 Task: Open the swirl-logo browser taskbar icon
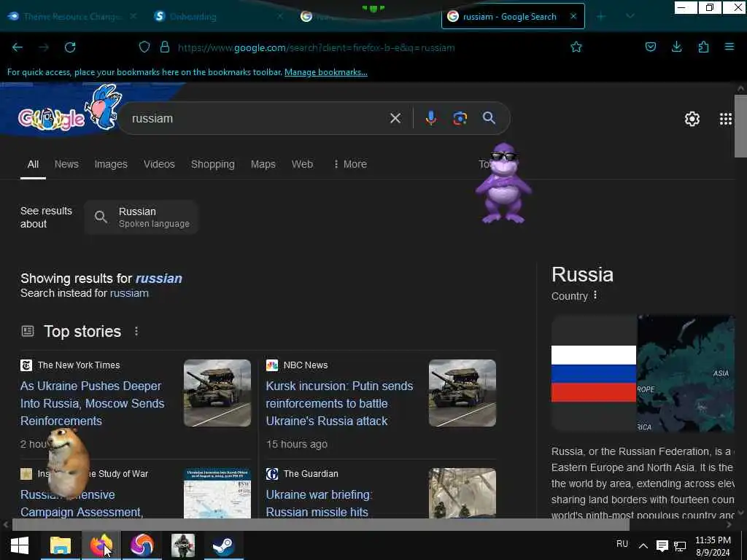[142, 545]
